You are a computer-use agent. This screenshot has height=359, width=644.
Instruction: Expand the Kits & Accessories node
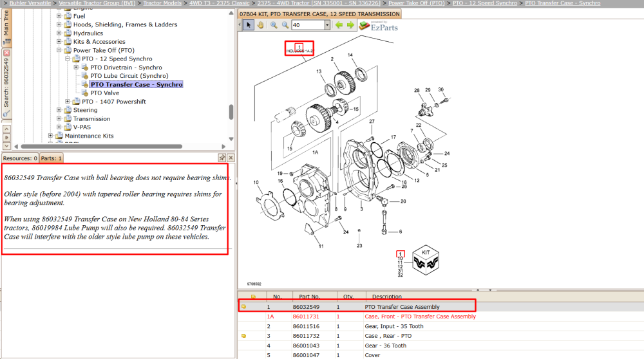pyautogui.click(x=59, y=41)
